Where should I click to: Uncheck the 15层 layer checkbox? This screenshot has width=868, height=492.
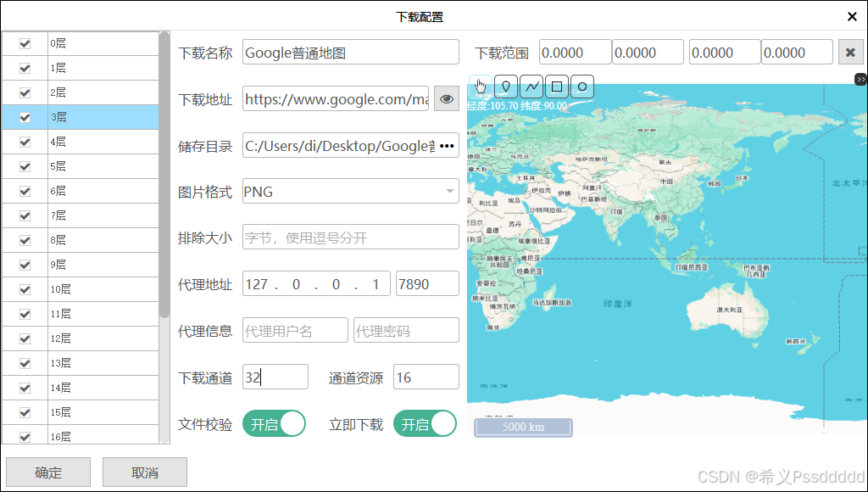click(25, 412)
